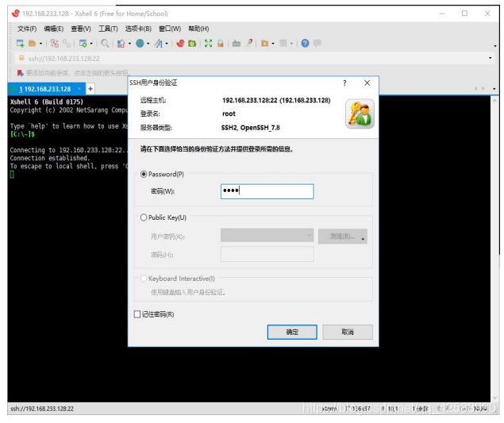Click the dialog help question mark
This screenshot has width=504, height=423.
tap(345, 83)
